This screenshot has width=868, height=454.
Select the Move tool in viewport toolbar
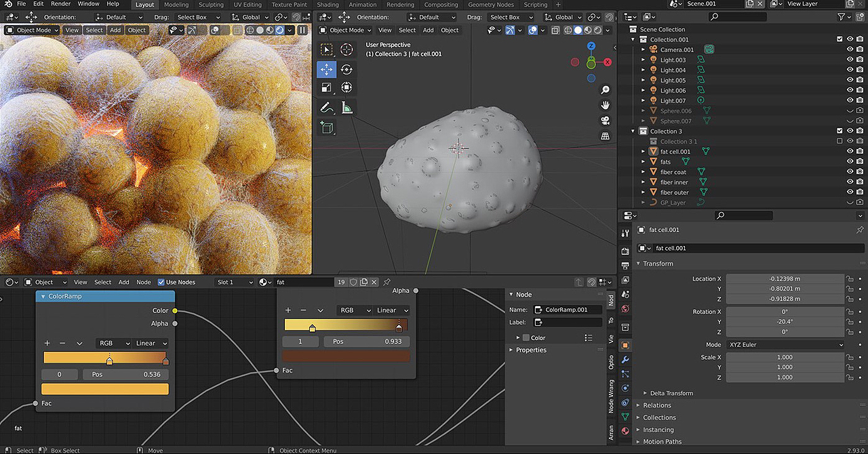[326, 69]
